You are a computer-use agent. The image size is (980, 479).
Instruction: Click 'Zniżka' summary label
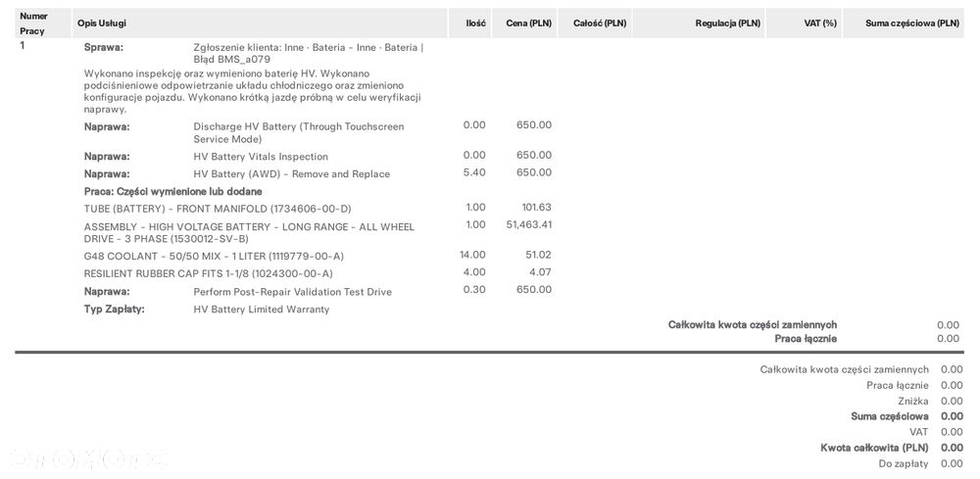coord(913,401)
